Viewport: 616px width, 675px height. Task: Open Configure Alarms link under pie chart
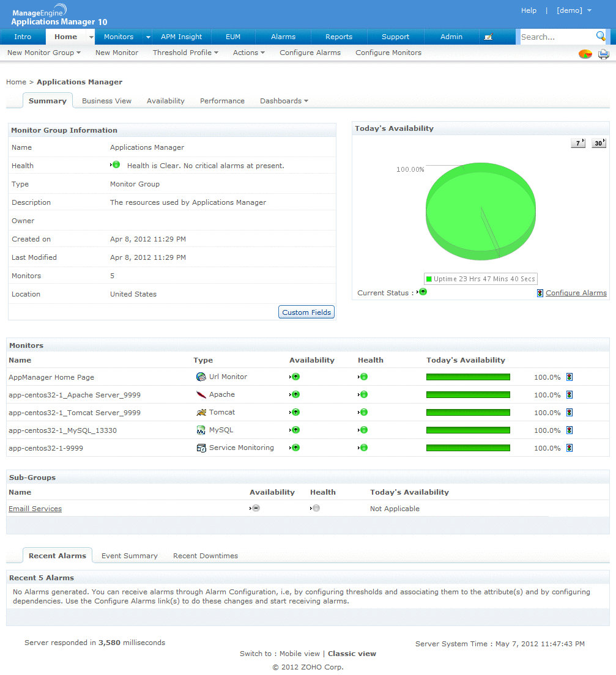click(576, 293)
